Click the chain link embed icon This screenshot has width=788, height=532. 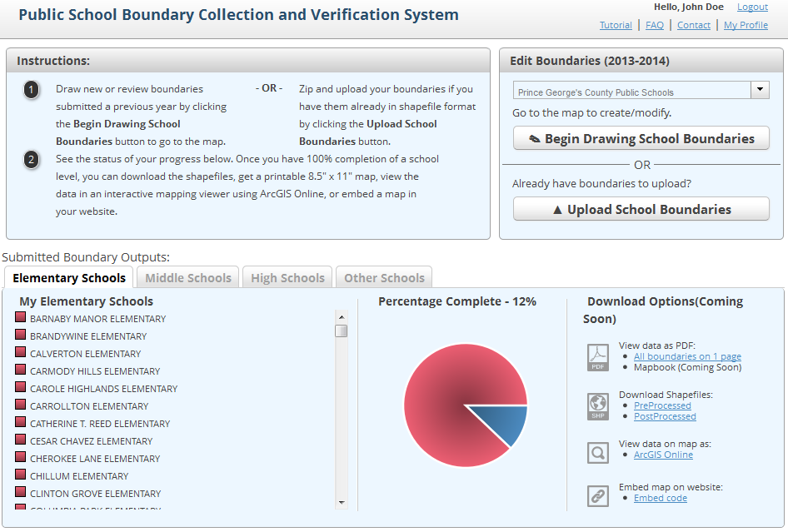pos(597,496)
